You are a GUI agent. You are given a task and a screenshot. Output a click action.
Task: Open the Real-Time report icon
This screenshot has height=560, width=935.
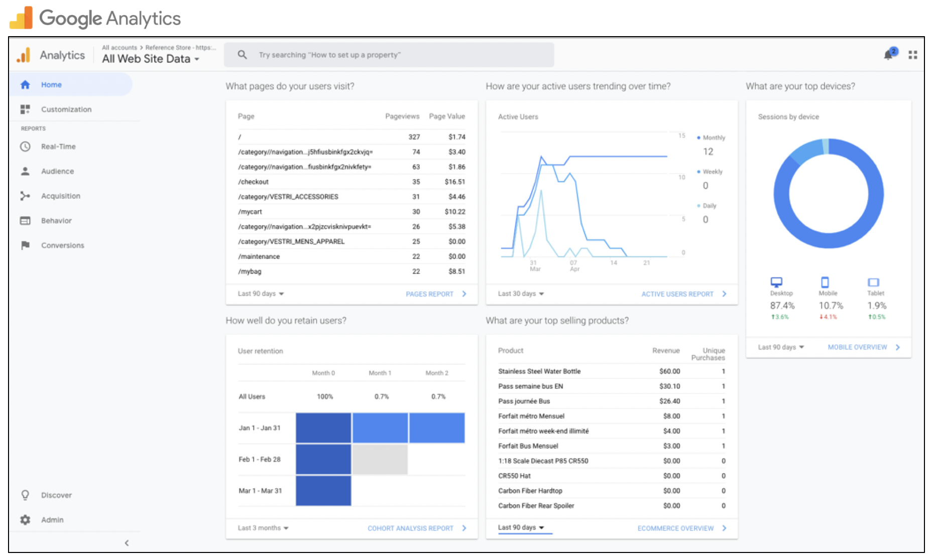point(25,147)
